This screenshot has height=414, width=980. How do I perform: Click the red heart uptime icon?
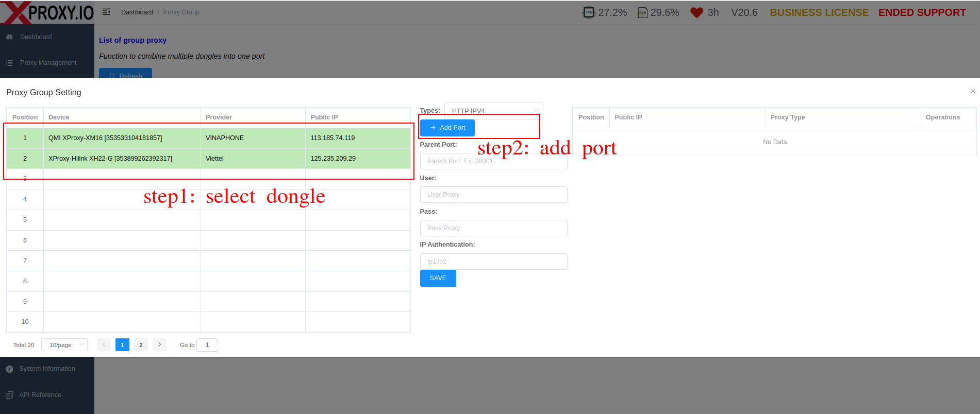696,12
